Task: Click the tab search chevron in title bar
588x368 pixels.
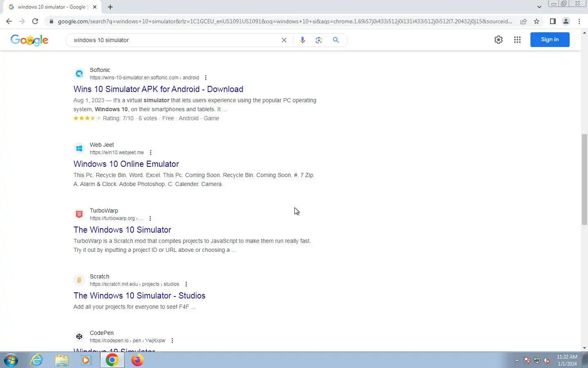Action: 539,7
